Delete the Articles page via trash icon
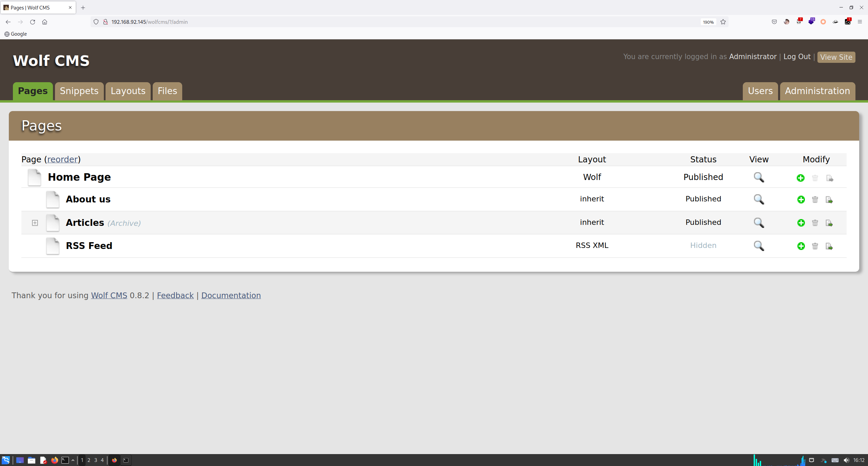 coord(815,223)
